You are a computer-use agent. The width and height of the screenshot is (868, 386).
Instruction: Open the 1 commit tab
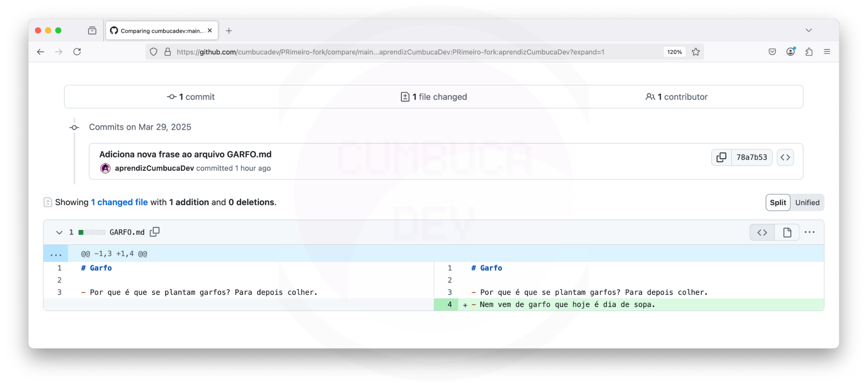(x=191, y=97)
